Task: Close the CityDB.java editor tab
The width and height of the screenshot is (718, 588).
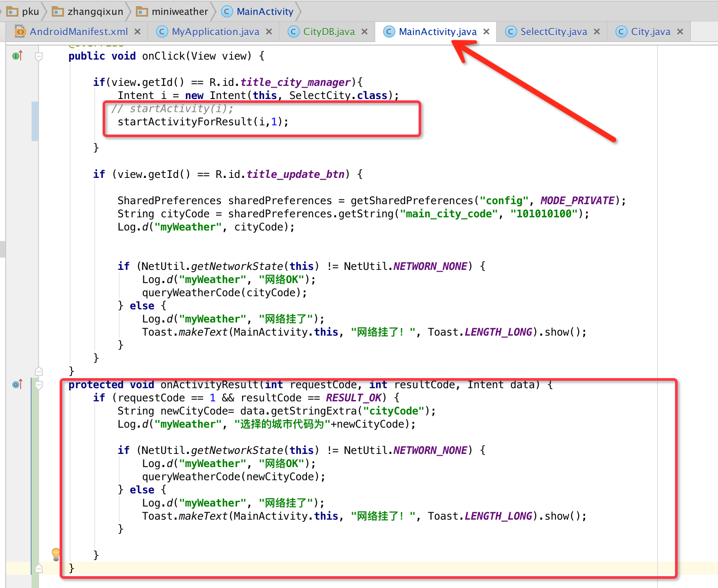Action: coord(364,32)
